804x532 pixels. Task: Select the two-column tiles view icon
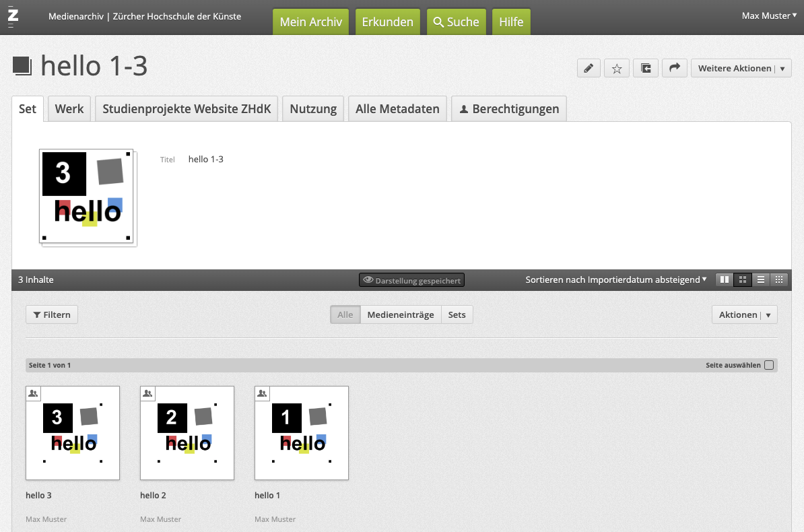coord(725,279)
